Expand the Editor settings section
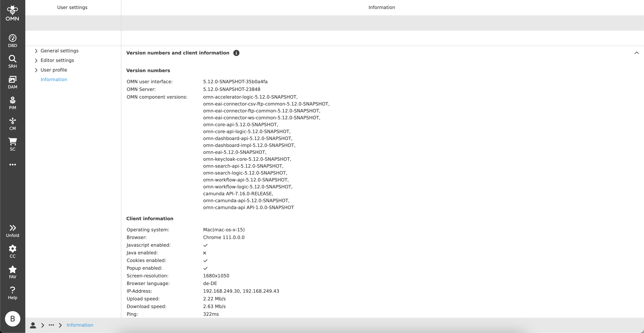 [x=57, y=60]
